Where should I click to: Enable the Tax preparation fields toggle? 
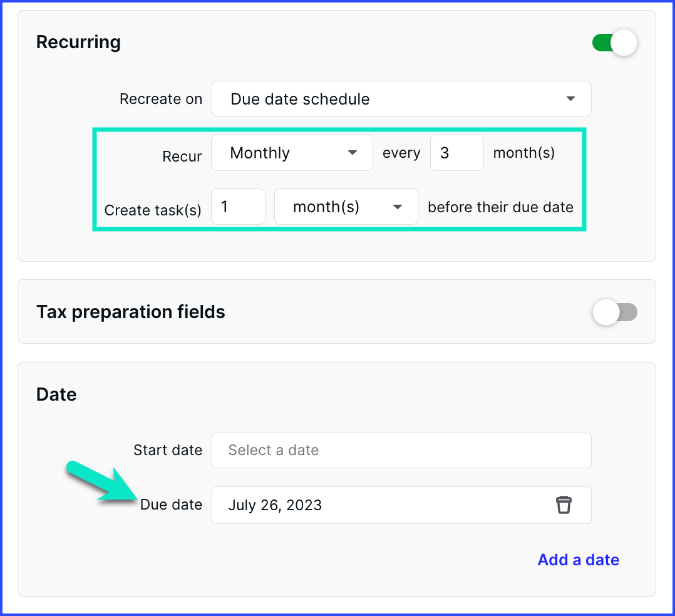pos(615,312)
